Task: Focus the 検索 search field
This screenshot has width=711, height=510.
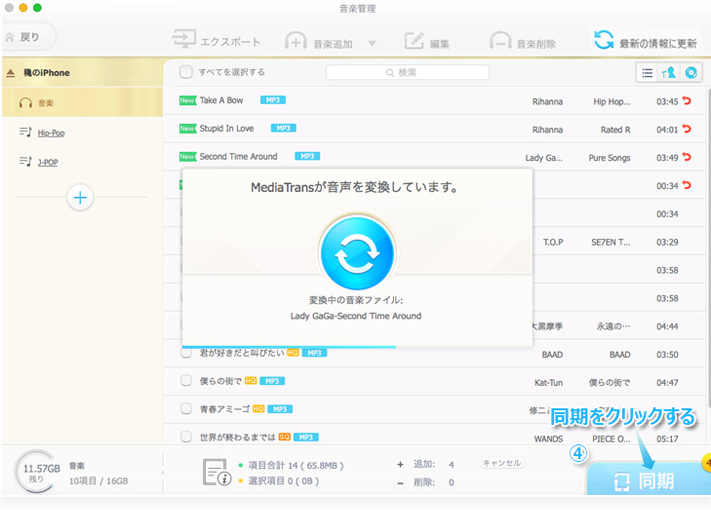Action: [407, 72]
